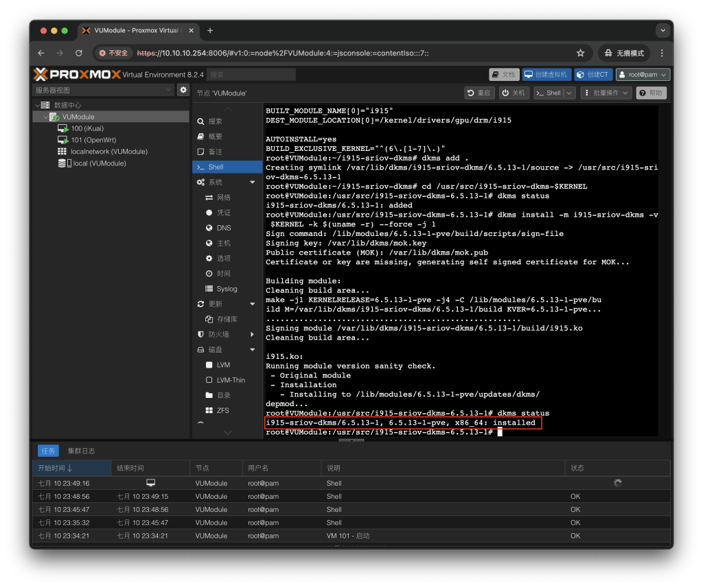Bookmark this page with the star icon
The height and width of the screenshot is (588, 703).
580,53
